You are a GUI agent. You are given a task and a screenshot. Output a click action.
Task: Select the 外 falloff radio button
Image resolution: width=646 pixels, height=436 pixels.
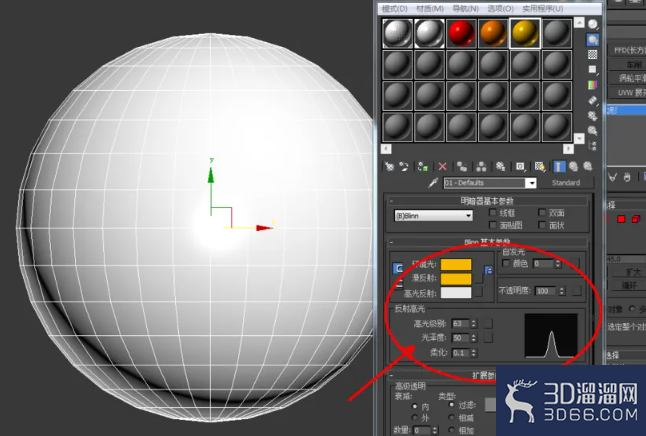[x=414, y=418]
